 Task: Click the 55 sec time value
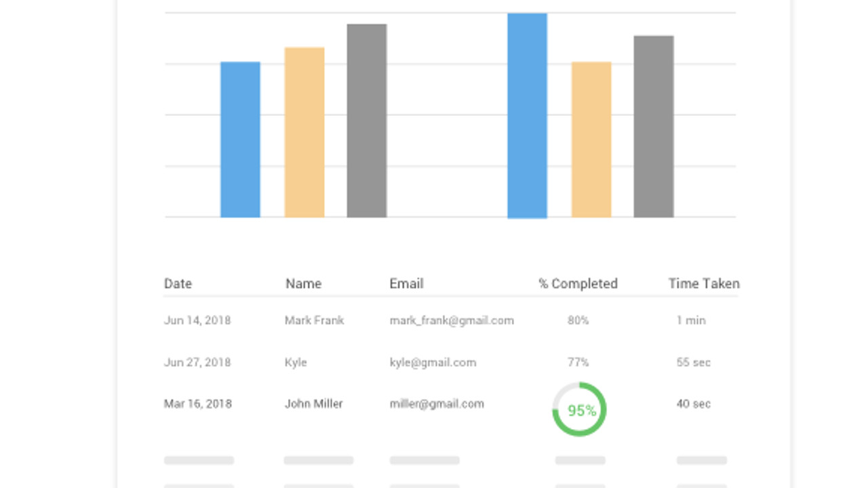click(693, 363)
